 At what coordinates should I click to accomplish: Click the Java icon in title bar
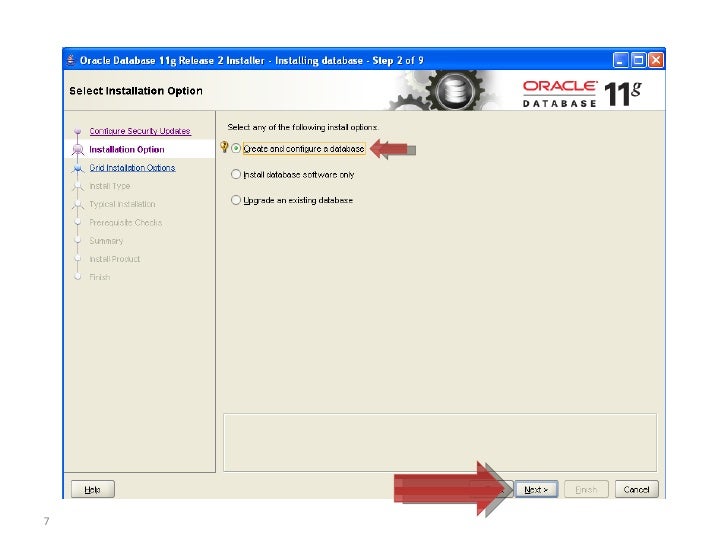tap(71, 60)
